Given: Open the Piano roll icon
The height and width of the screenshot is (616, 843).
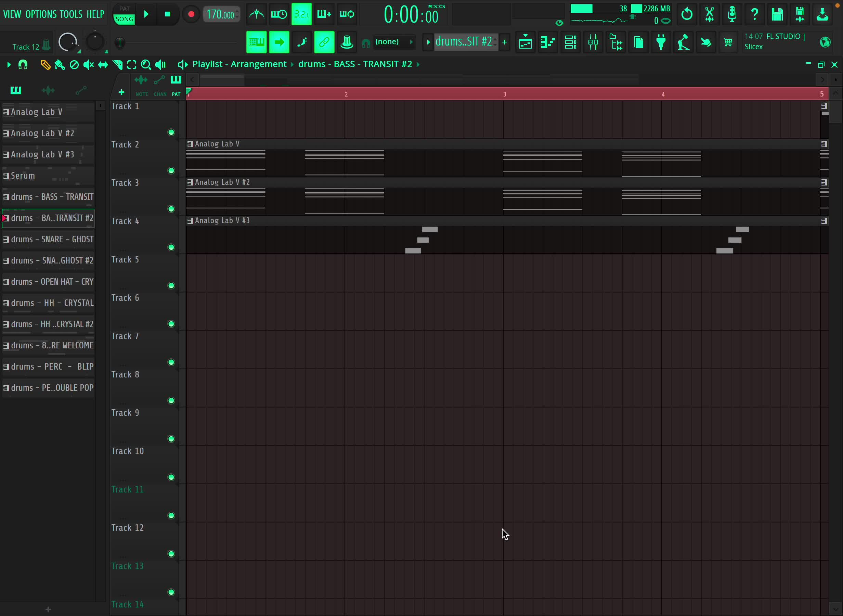Looking at the screenshot, I should (x=548, y=42).
